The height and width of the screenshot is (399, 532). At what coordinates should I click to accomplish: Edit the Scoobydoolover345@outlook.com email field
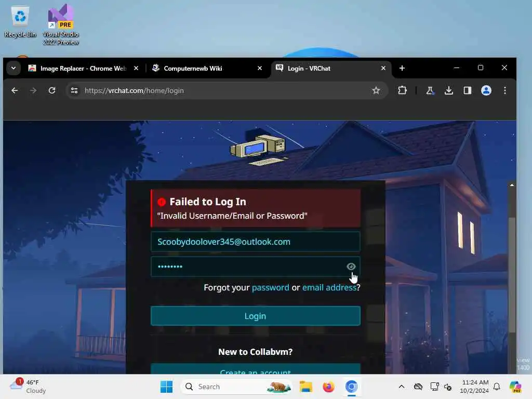tap(256, 242)
